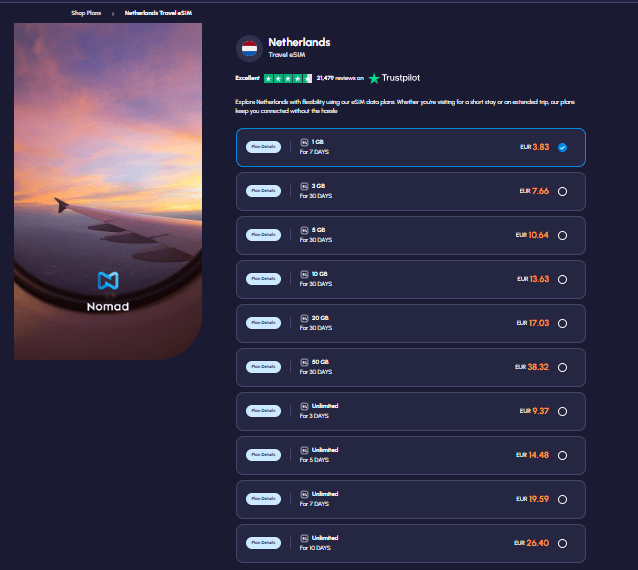Click 5G icon on Unlimited 3 days

(x=304, y=406)
